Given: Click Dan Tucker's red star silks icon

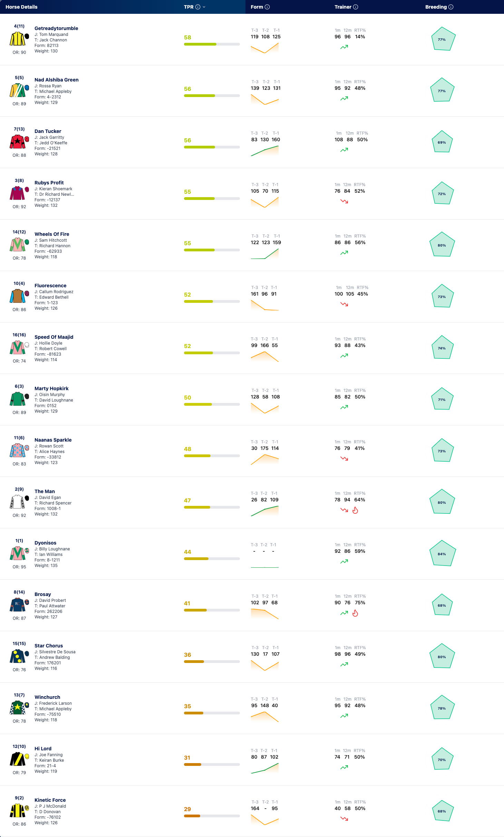Looking at the screenshot, I should coord(17,142).
